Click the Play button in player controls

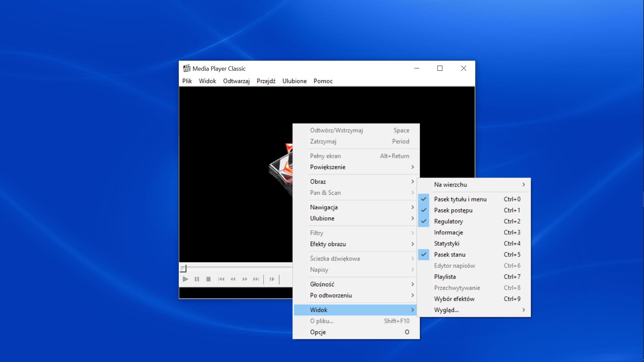coord(185,279)
